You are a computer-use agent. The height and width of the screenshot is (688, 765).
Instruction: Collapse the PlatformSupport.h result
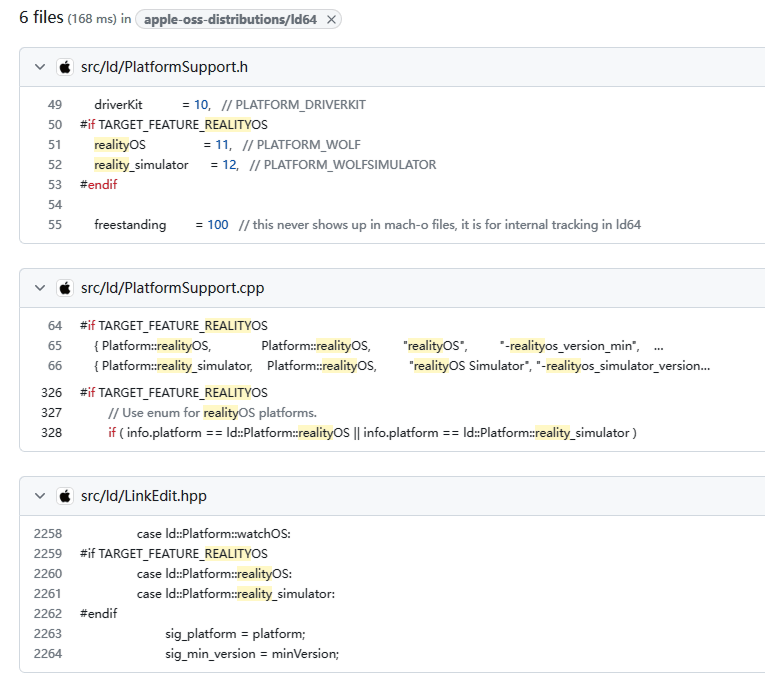tap(40, 67)
